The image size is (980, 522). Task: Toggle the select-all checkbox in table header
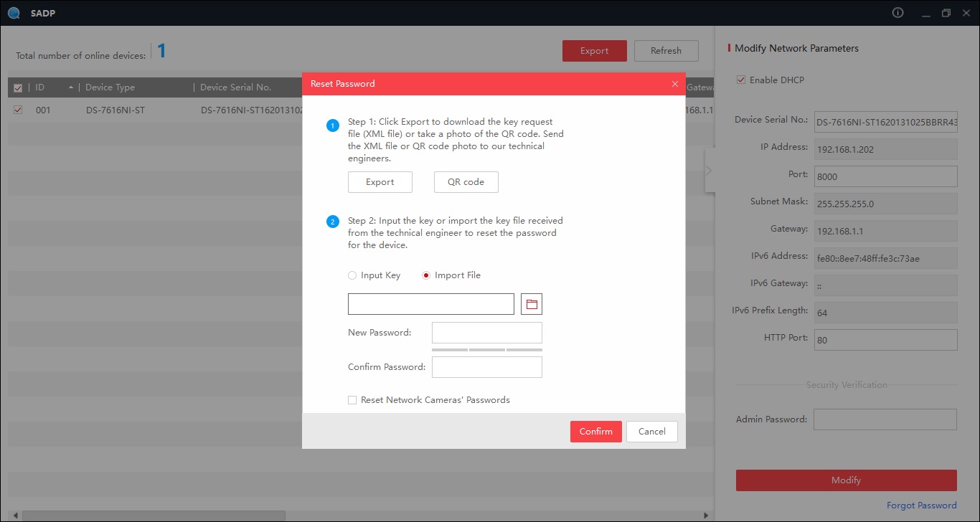pyautogui.click(x=19, y=87)
